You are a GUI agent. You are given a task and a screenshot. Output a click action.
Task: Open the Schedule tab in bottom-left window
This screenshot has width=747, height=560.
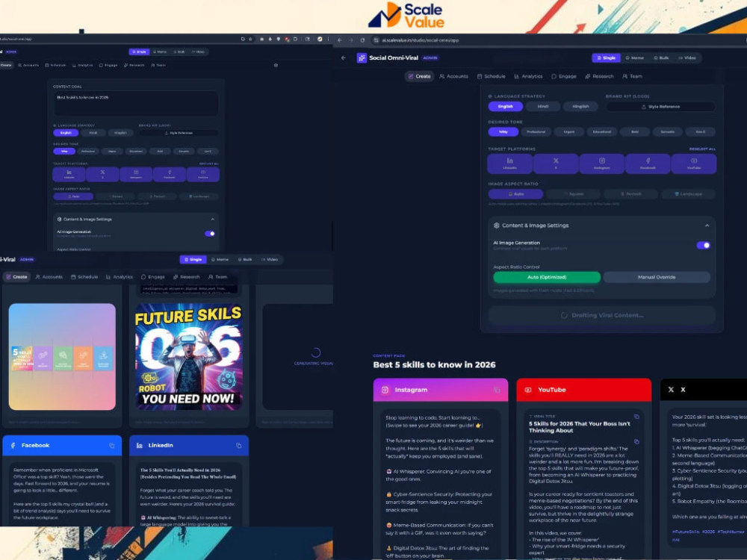click(84, 277)
